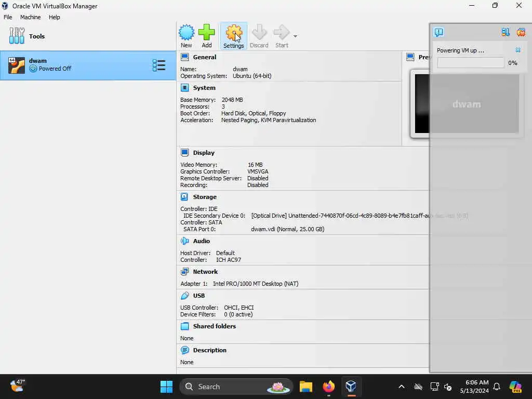Open the File menu
Viewport: 532px width, 399px height.
click(8, 17)
